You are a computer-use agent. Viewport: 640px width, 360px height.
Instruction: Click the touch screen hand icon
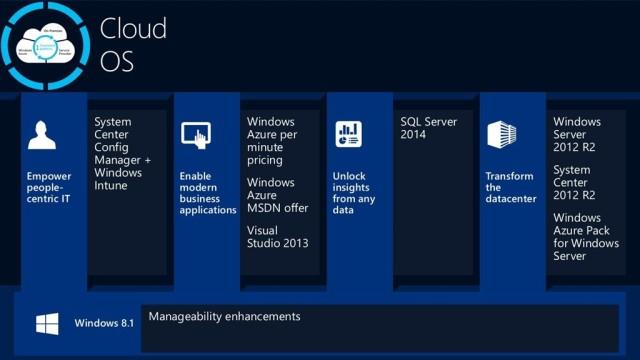coord(196,136)
